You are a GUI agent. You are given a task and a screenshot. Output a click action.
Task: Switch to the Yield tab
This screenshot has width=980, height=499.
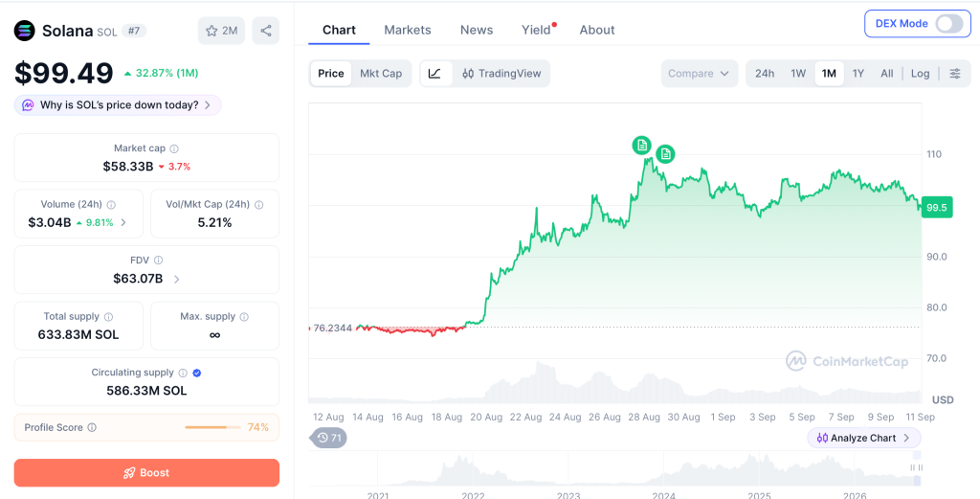point(536,30)
